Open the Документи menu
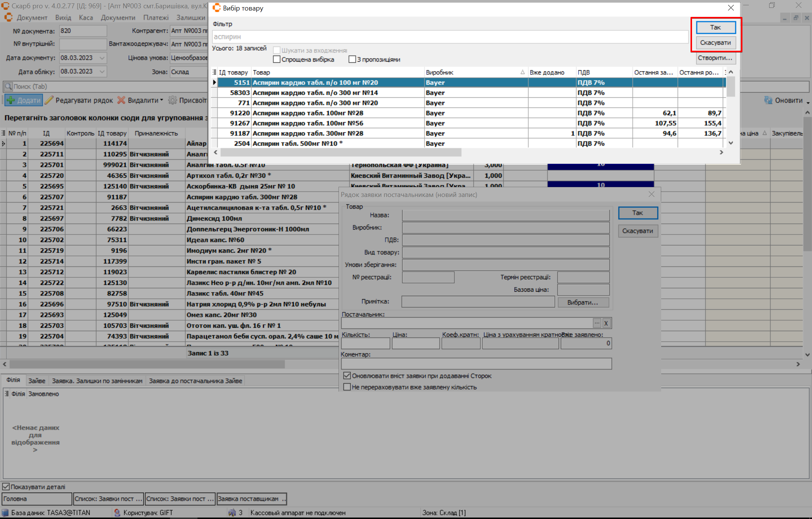 (118, 18)
